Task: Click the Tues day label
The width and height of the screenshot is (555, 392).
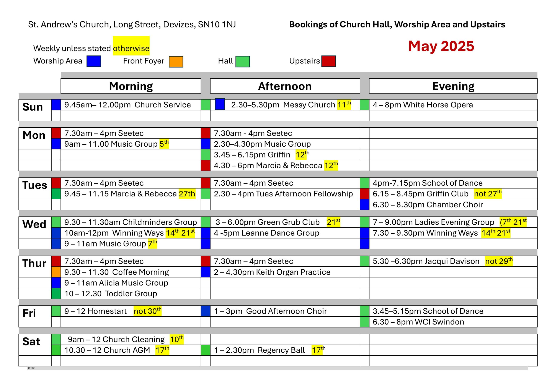Action: pyautogui.click(x=34, y=185)
